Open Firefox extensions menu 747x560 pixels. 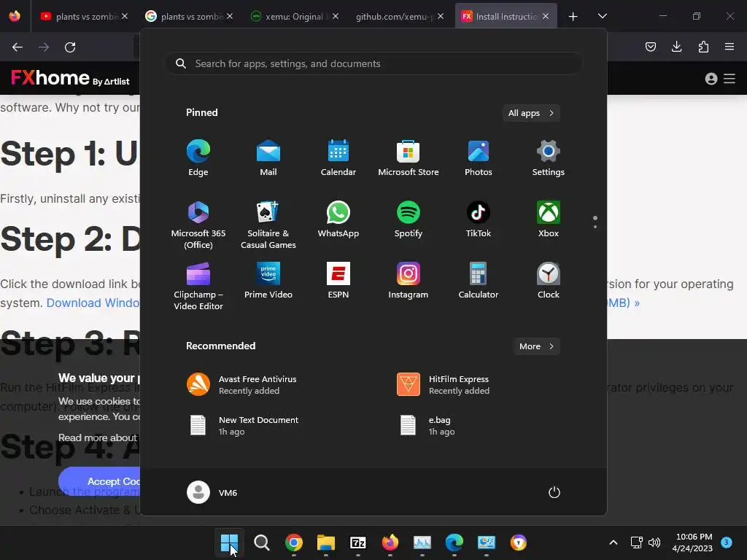click(x=703, y=47)
